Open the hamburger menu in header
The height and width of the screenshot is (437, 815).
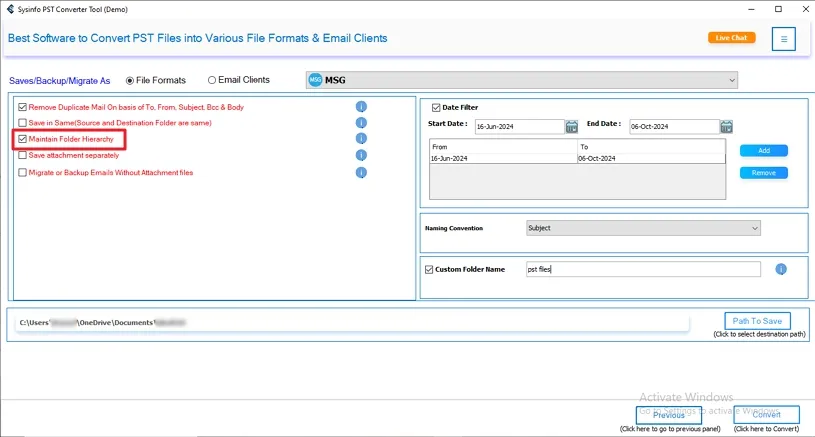pos(784,39)
